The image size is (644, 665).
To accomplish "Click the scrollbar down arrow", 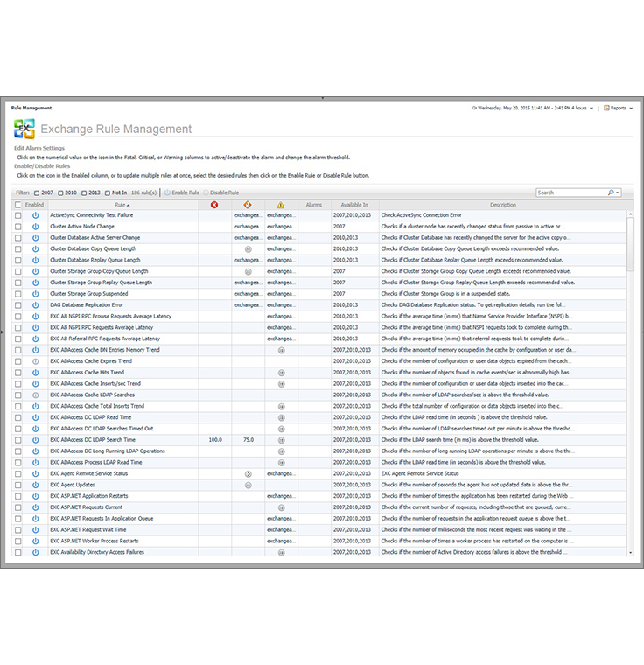I will tap(630, 553).
